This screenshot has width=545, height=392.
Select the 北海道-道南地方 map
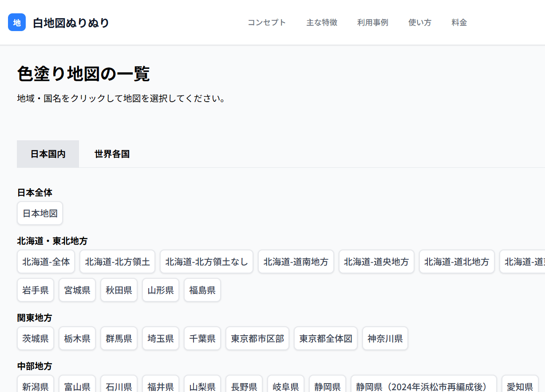(296, 261)
